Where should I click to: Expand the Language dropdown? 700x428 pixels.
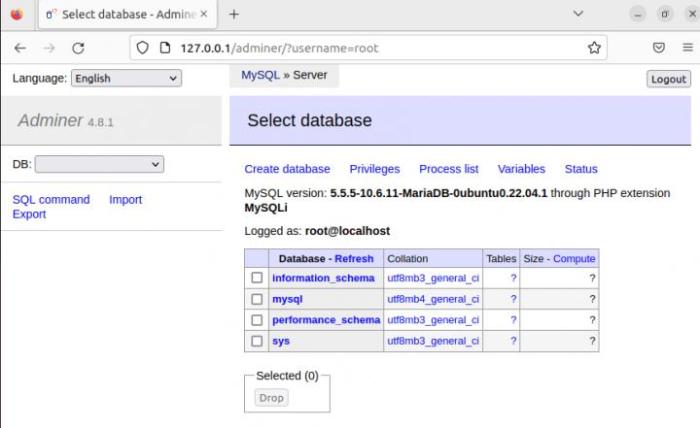(126, 78)
